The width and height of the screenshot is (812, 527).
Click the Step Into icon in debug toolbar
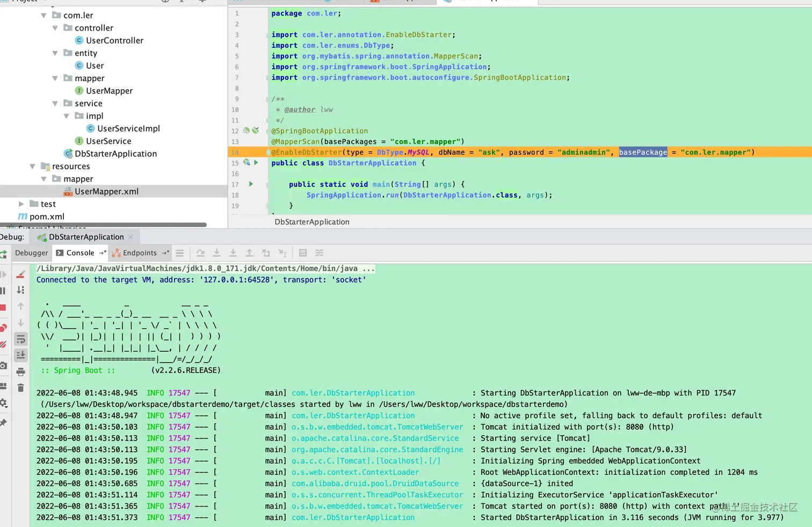pos(216,253)
